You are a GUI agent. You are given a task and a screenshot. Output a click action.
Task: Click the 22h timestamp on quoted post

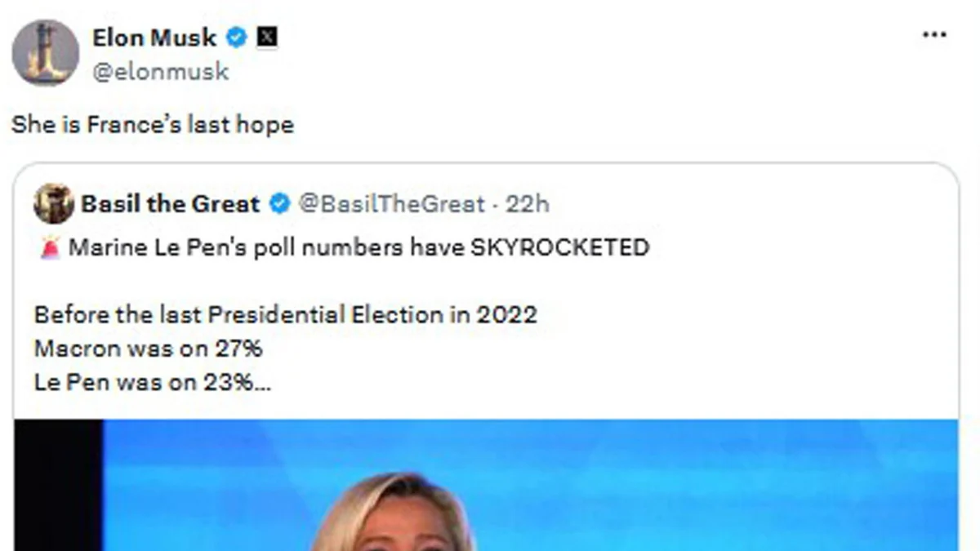tap(528, 204)
